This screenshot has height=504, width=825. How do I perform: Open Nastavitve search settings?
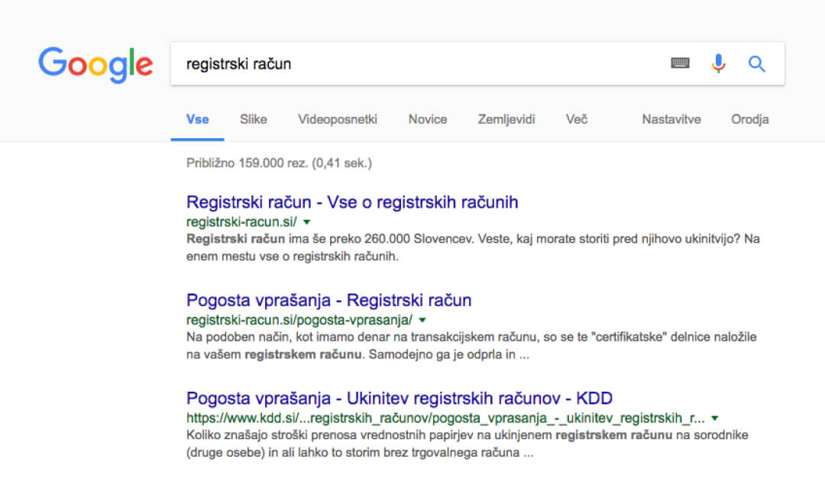tap(671, 119)
